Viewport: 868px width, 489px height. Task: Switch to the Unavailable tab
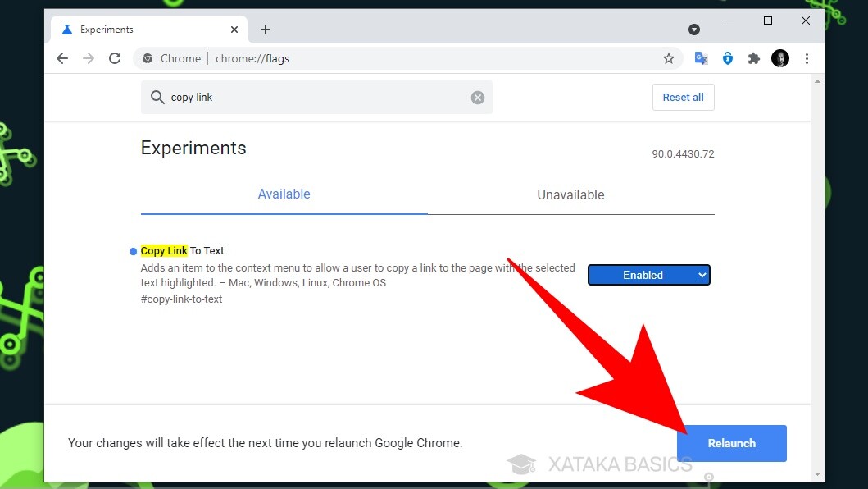coord(570,194)
